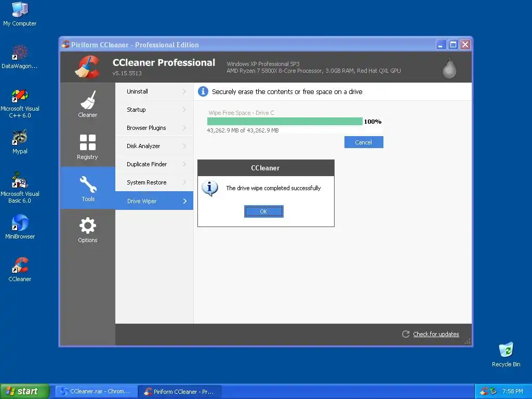Click the CCleaner logo in header
Screen dimensions: 532x399
coord(87,67)
